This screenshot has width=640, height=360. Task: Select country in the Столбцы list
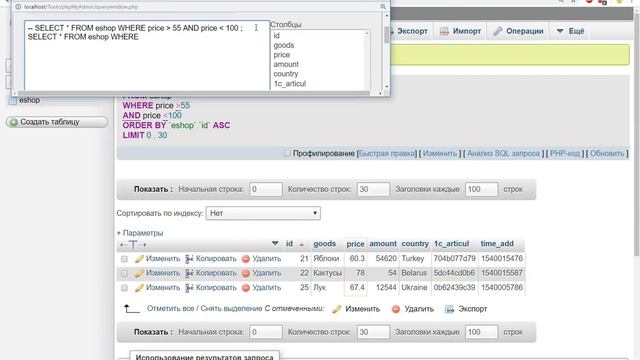[x=286, y=74]
